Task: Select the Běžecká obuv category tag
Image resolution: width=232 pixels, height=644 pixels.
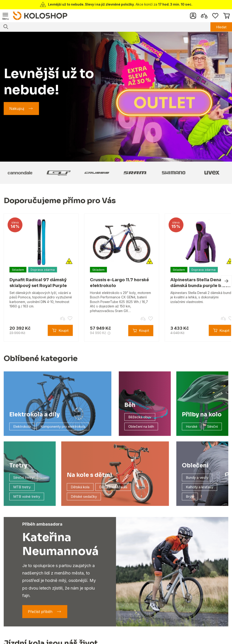Action: (140, 417)
